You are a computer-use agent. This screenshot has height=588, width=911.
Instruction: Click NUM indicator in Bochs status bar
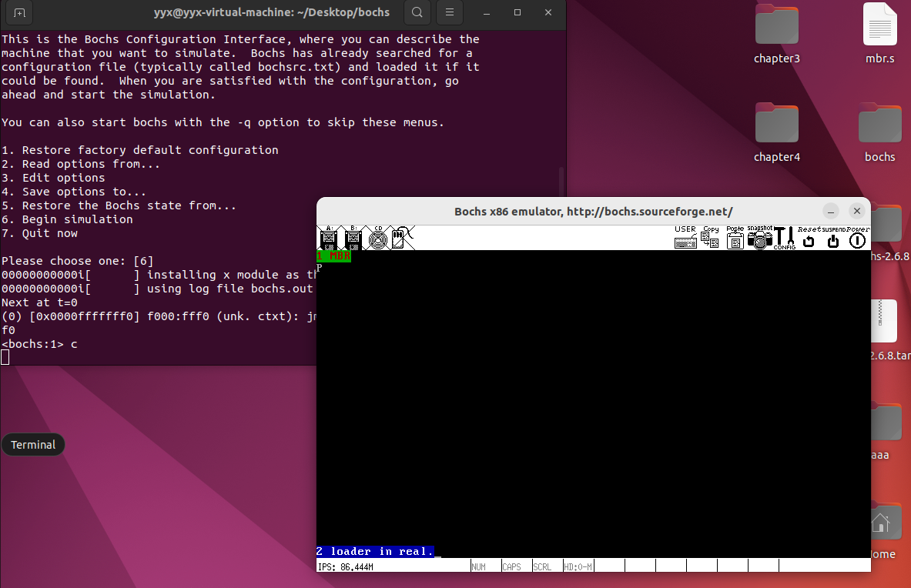coord(479,566)
